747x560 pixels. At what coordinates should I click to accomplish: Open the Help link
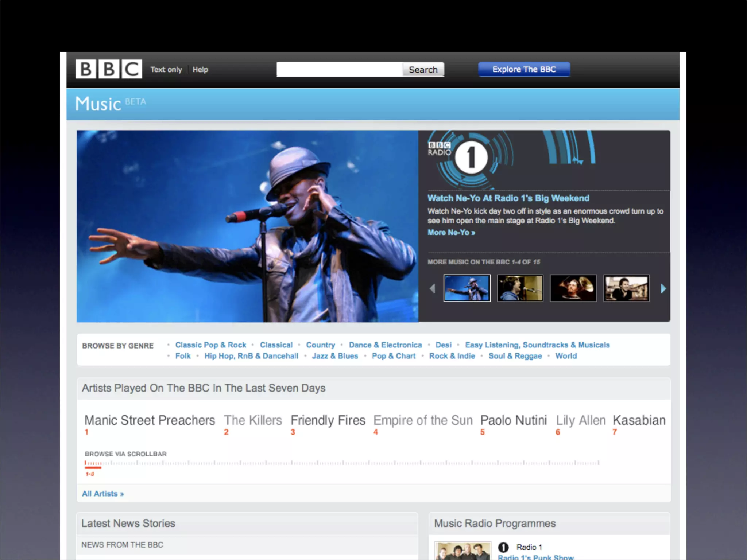200,69
